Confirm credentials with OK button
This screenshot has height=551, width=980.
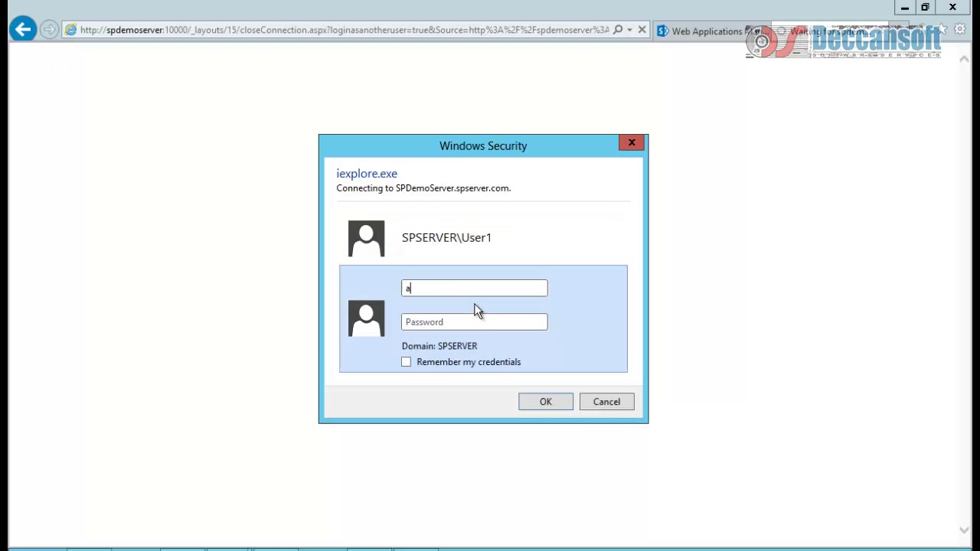point(545,402)
